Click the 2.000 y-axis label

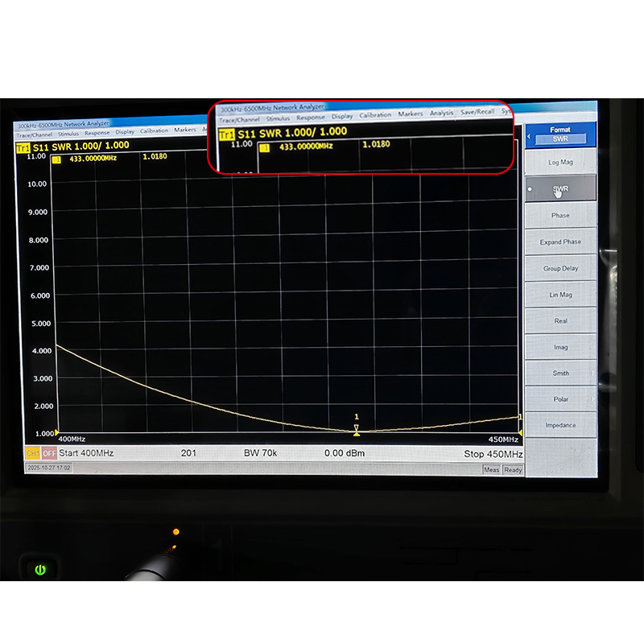click(43, 407)
